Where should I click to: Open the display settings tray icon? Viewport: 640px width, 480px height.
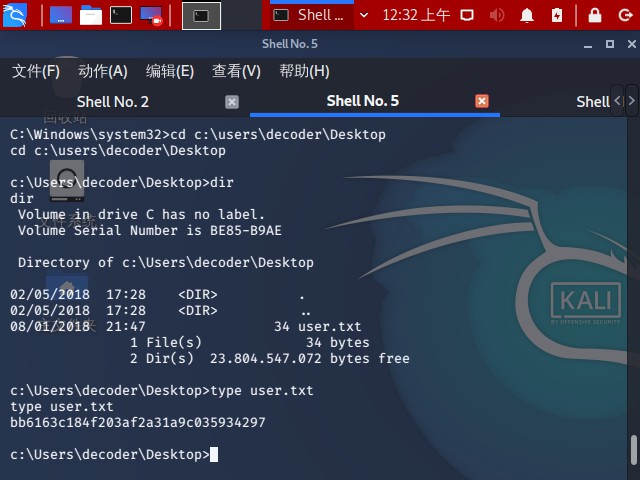pyautogui.click(x=467, y=16)
